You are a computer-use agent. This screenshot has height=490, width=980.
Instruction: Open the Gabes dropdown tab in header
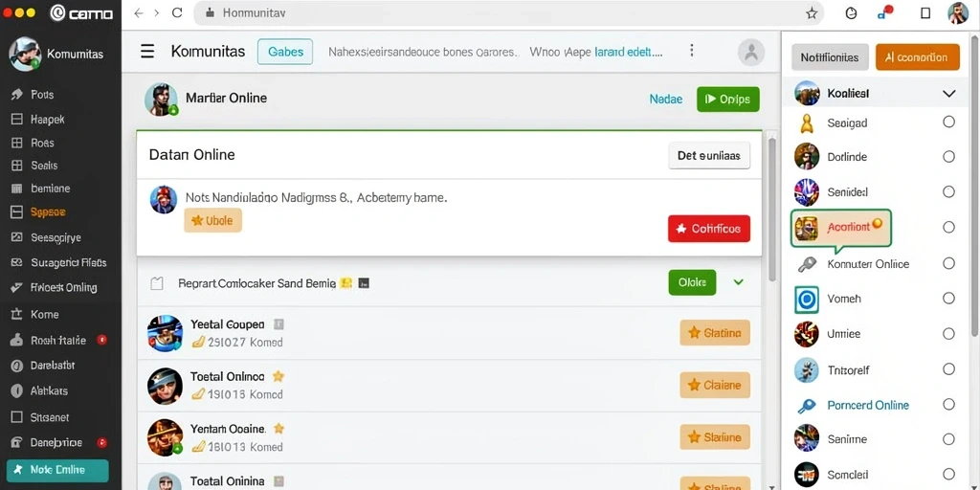(x=285, y=52)
